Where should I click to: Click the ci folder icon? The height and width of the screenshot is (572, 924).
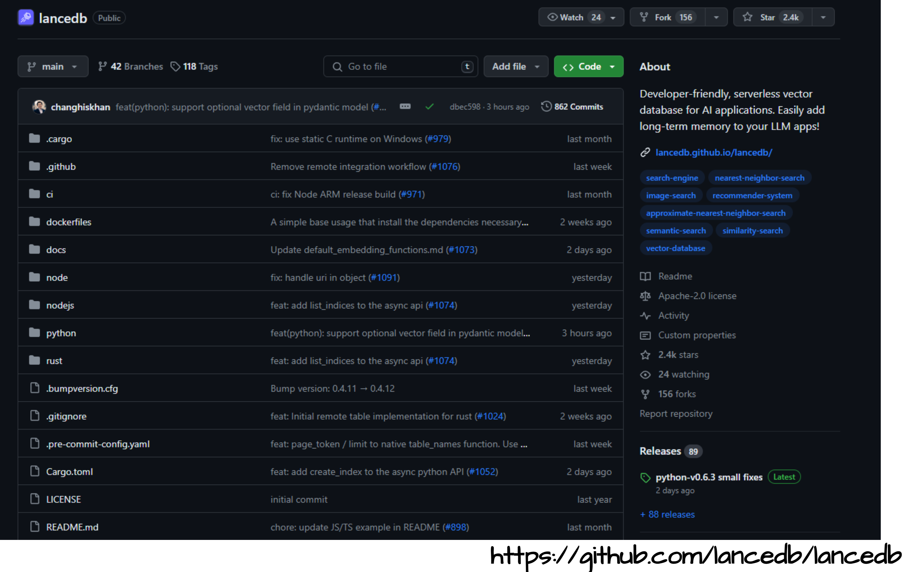point(34,194)
